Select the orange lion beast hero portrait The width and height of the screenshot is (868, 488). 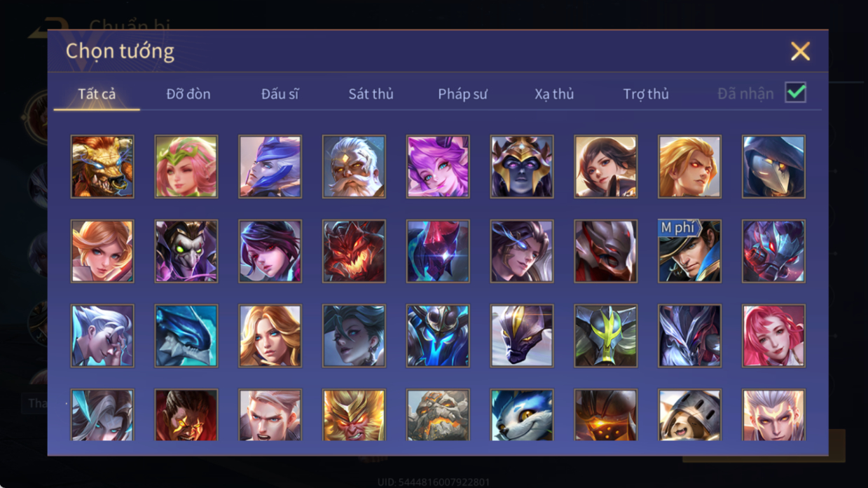click(102, 167)
